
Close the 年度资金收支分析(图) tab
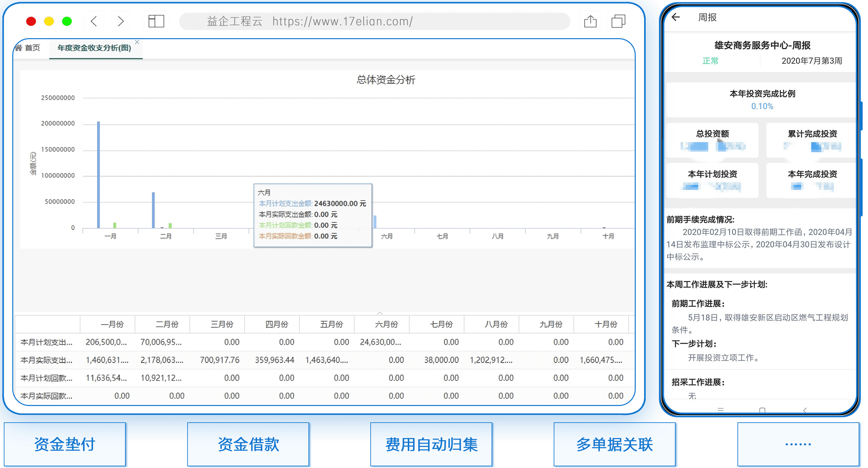137,42
